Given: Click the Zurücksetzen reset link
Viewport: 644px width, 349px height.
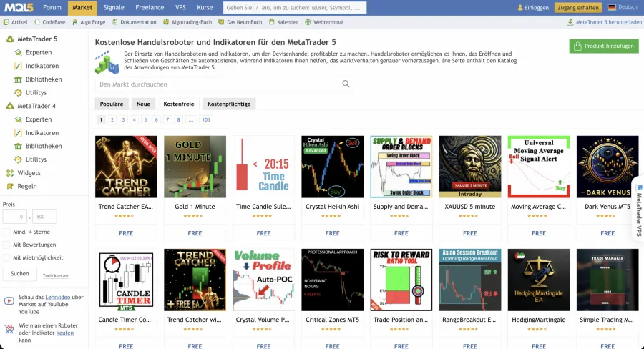Looking at the screenshot, I should click(57, 276).
